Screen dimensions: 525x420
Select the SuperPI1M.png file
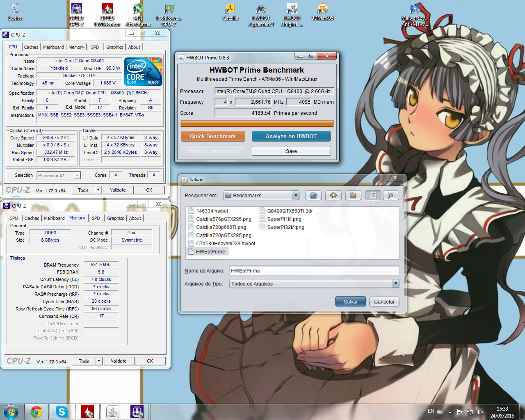pyautogui.click(x=281, y=219)
